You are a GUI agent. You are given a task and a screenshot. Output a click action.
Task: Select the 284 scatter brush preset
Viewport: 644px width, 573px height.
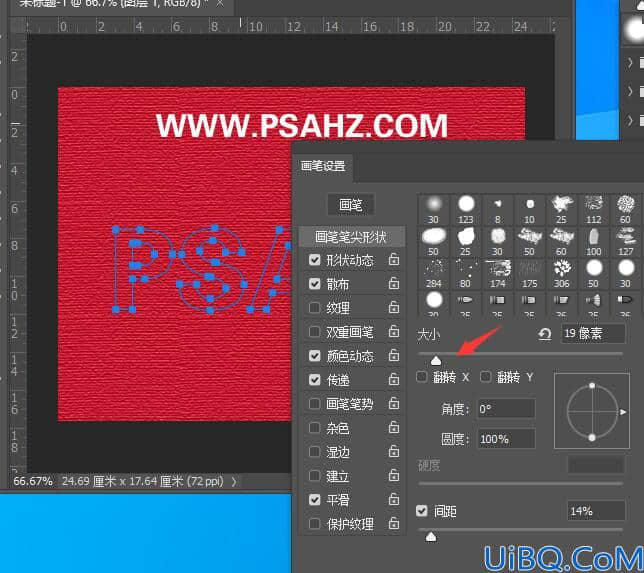[434, 273]
